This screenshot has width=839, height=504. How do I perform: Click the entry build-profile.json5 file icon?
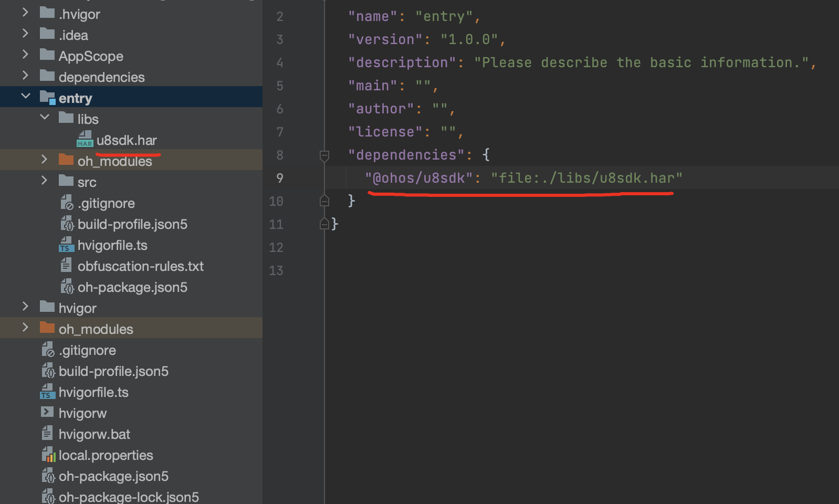(67, 223)
